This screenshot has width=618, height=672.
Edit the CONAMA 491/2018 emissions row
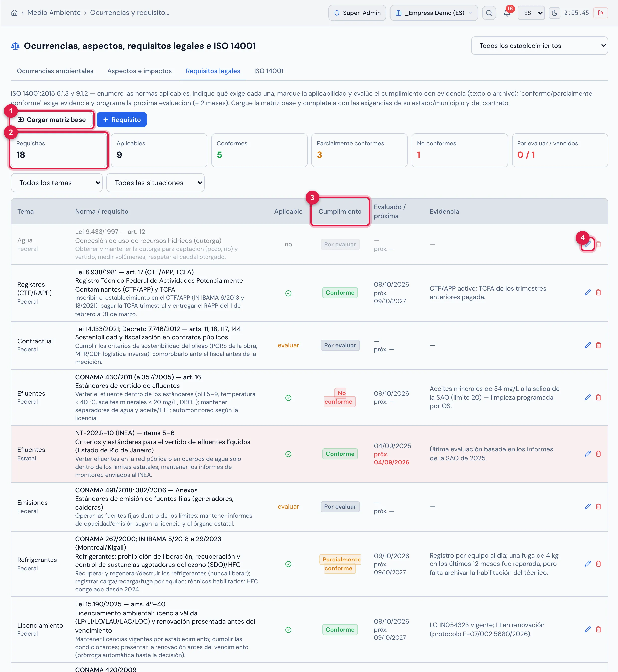(x=588, y=507)
